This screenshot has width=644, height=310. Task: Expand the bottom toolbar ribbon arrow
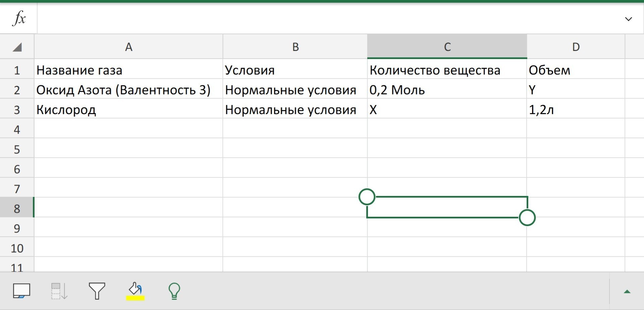click(627, 292)
